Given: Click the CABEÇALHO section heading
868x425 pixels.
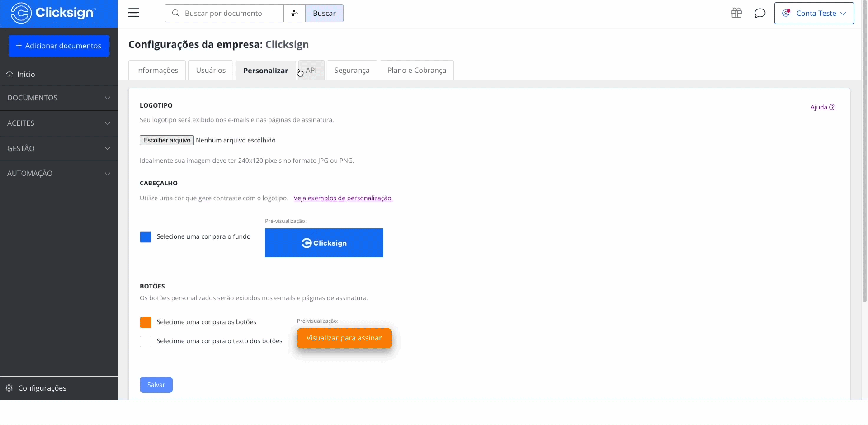Looking at the screenshot, I should (x=159, y=183).
